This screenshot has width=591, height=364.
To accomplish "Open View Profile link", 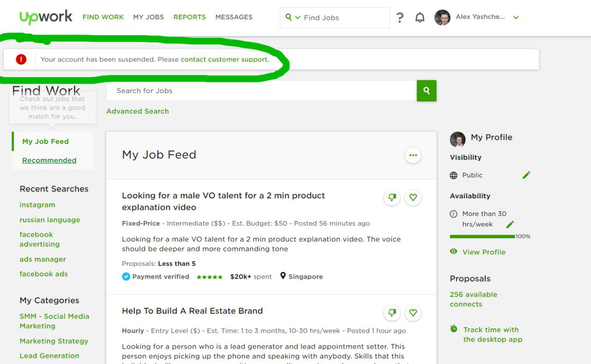I will click(x=484, y=252).
